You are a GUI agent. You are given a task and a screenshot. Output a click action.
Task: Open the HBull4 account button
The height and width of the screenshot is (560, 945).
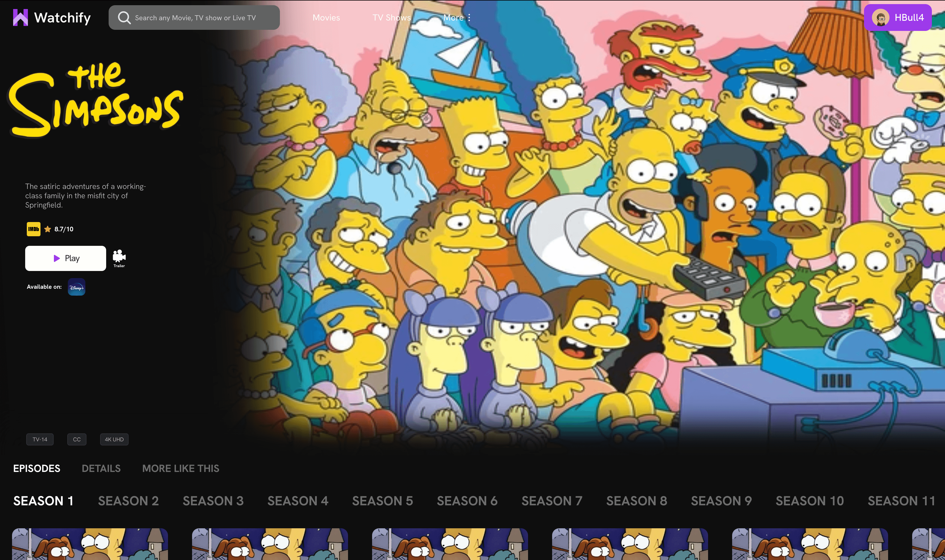pos(898,17)
